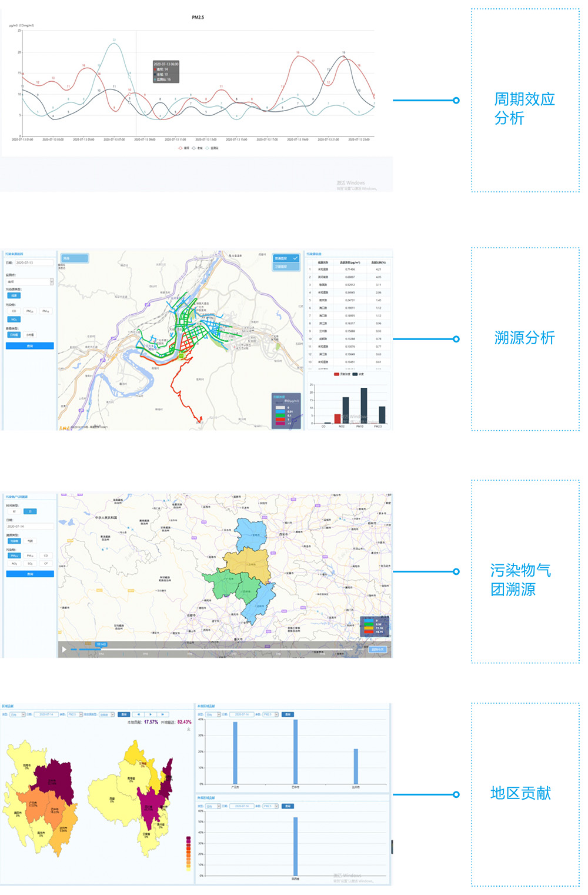Viewport: 588px width, 895px height.
Task: Toggle the 南坝 series in PM2.5 chart legend
Action: coord(184,148)
